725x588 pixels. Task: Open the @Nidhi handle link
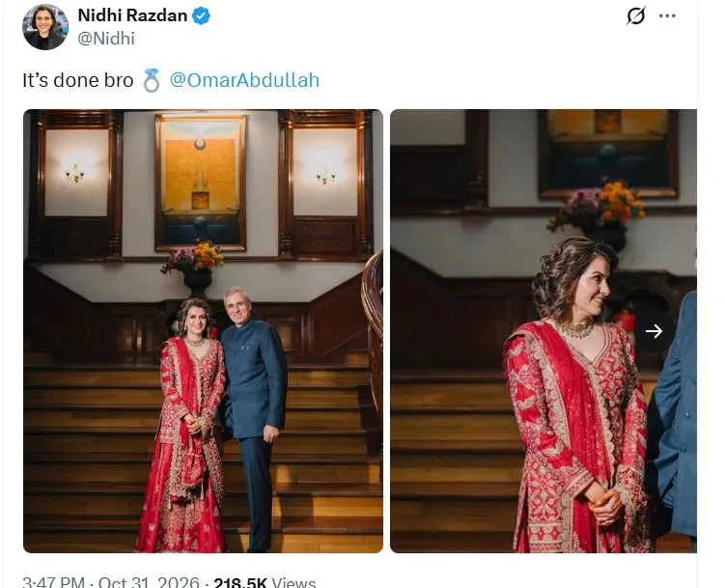tap(106, 39)
